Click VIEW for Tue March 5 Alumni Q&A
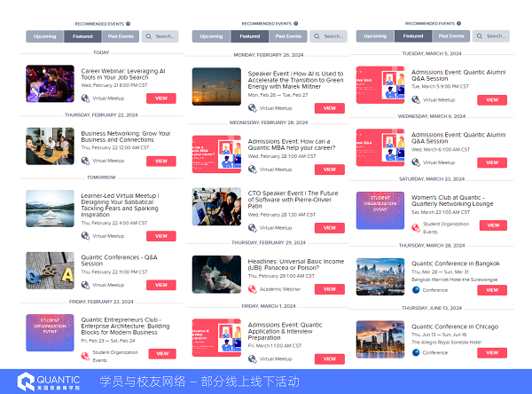Screen dimensions: 532x394 [x=492, y=100]
